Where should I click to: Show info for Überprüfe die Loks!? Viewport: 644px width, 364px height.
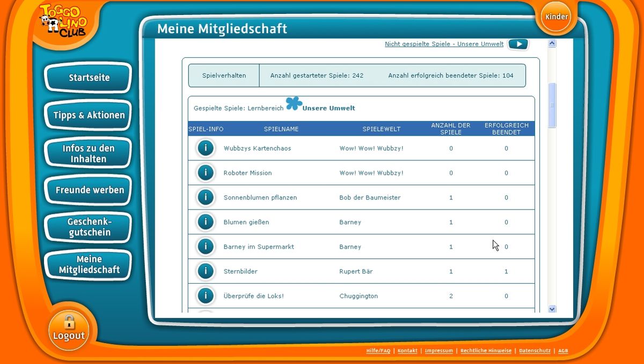tap(206, 296)
